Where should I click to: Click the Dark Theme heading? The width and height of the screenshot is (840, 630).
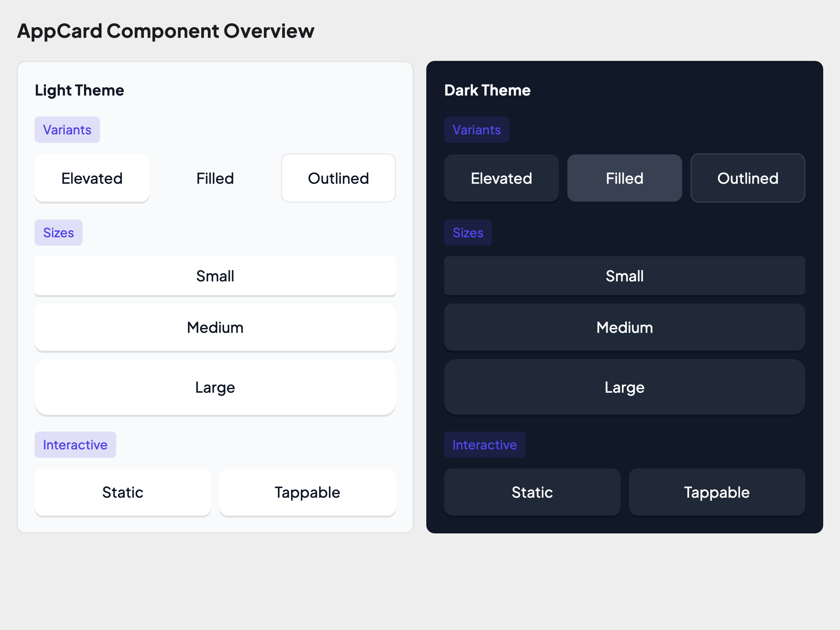[x=487, y=90]
